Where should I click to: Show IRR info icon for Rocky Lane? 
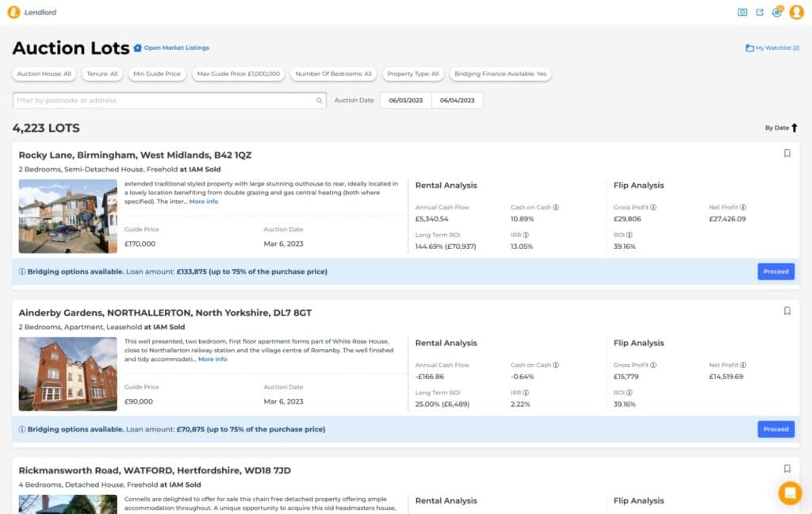pyautogui.click(x=526, y=235)
